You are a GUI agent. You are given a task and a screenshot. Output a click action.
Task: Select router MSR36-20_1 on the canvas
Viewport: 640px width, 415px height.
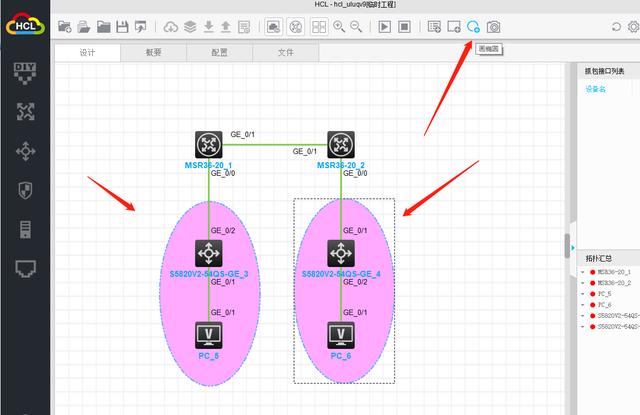209,144
